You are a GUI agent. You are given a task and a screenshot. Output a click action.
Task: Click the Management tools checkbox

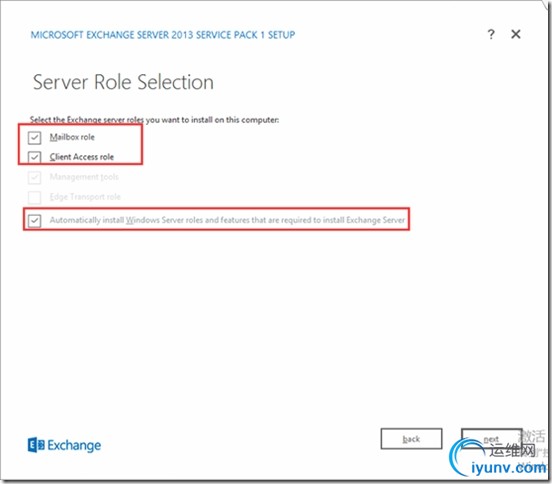coord(34,177)
